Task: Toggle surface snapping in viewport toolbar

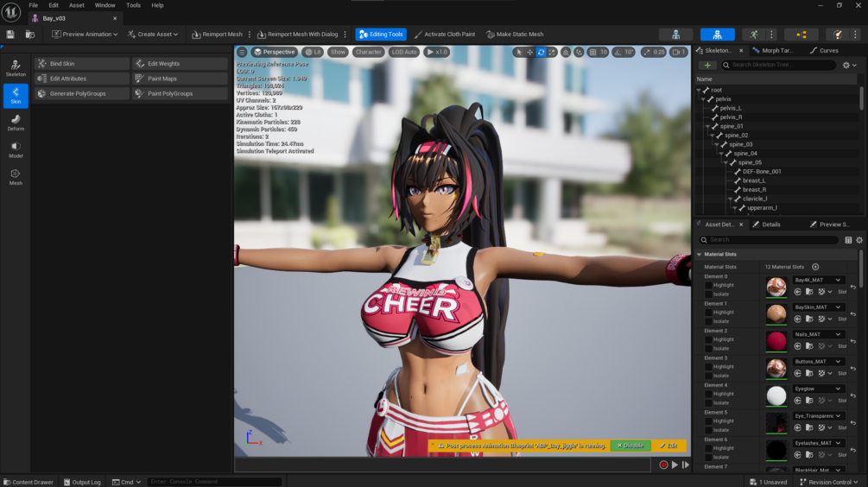Action: [x=579, y=52]
